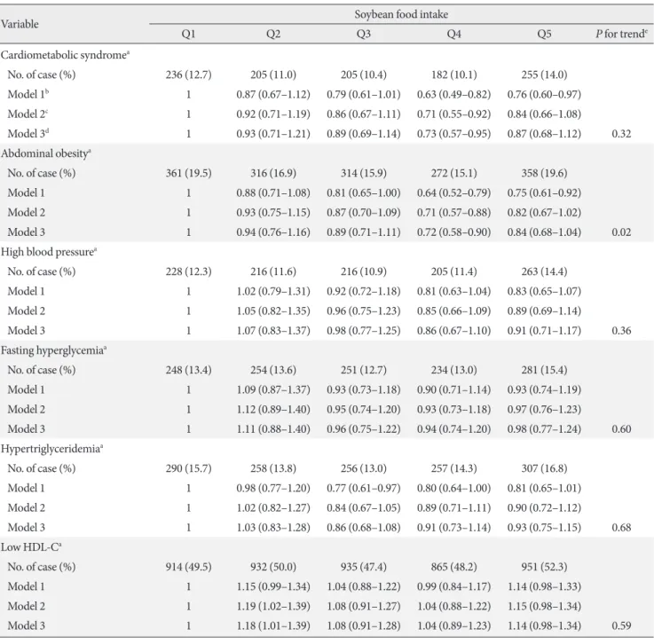Image resolution: width=654 pixels, height=644 pixels.
Task: Click value '0.85 (0.66–1.09)'
Action: tap(453, 310)
